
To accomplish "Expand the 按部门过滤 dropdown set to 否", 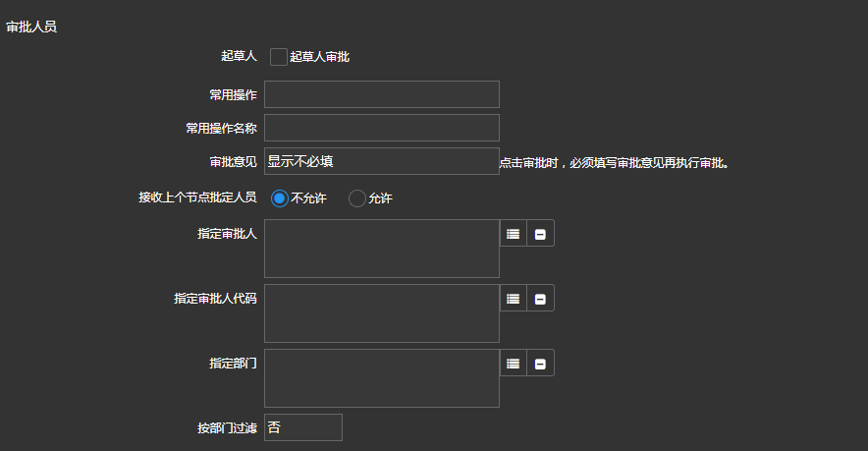I will click(302, 427).
